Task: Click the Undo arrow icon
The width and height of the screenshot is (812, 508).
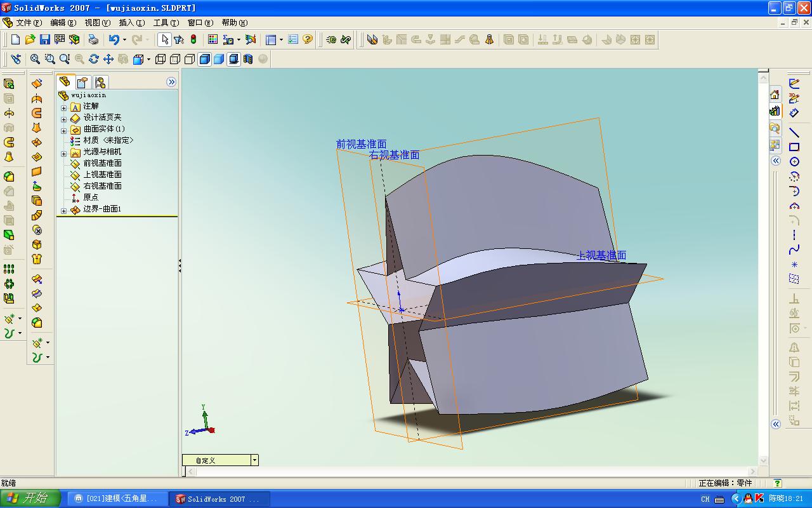Action: [114, 39]
